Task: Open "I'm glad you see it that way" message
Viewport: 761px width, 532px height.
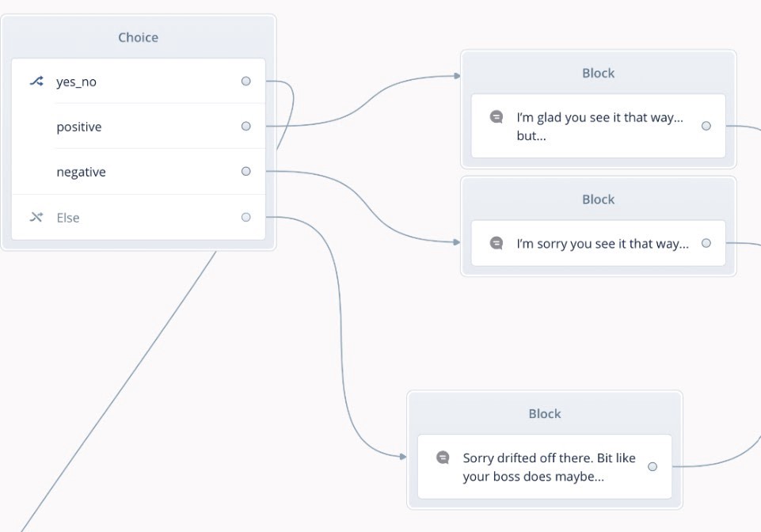Action: pos(599,126)
